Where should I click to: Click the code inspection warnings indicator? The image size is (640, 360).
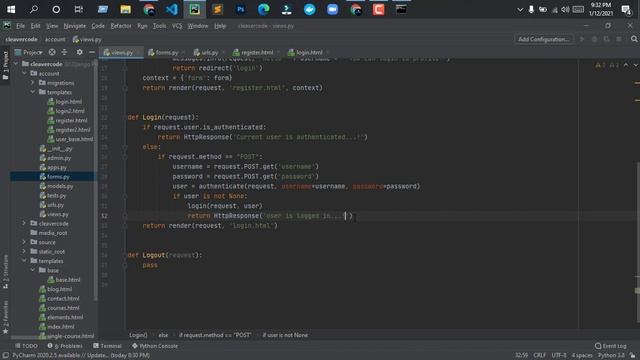coord(607,65)
